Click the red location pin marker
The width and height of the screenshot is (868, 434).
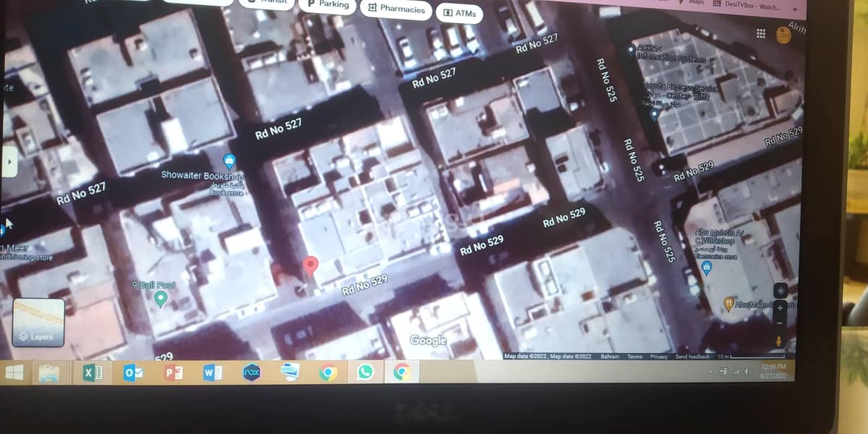click(310, 265)
